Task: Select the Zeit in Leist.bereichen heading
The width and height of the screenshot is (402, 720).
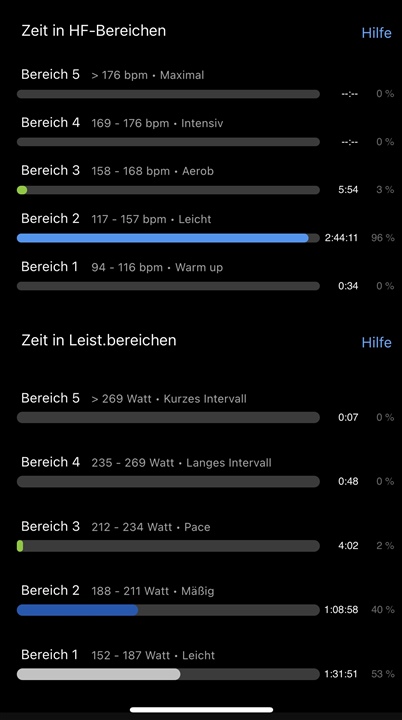Action: point(99,340)
